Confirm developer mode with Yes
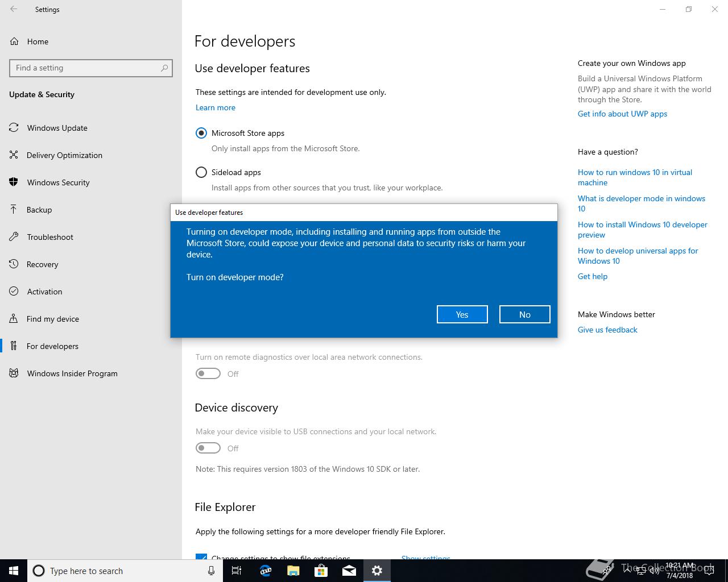The height and width of the screenshot is (582, 728). tap(462, 314)
